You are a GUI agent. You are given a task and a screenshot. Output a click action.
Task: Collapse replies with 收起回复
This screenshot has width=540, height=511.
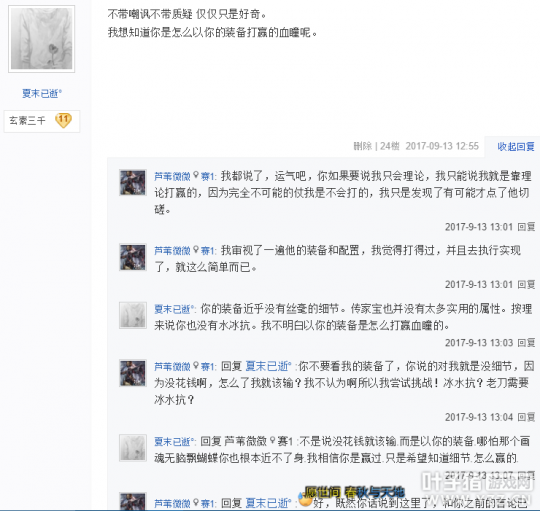516,147
